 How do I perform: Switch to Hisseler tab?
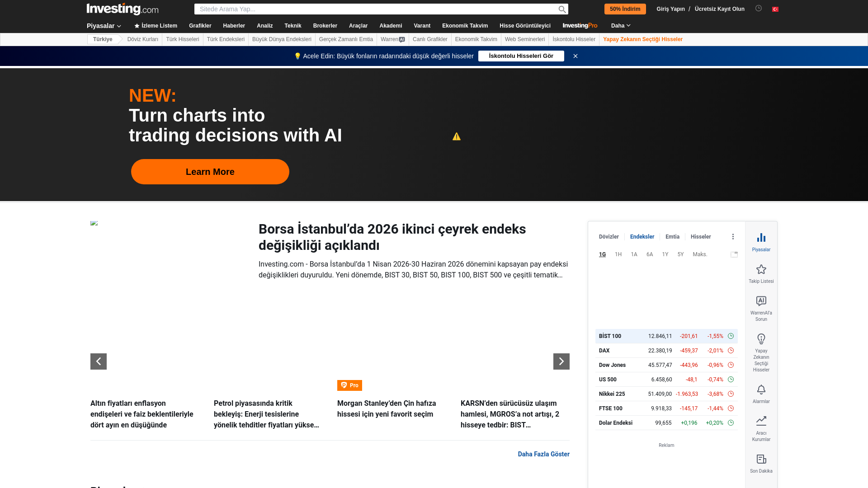tap(701, 237)
